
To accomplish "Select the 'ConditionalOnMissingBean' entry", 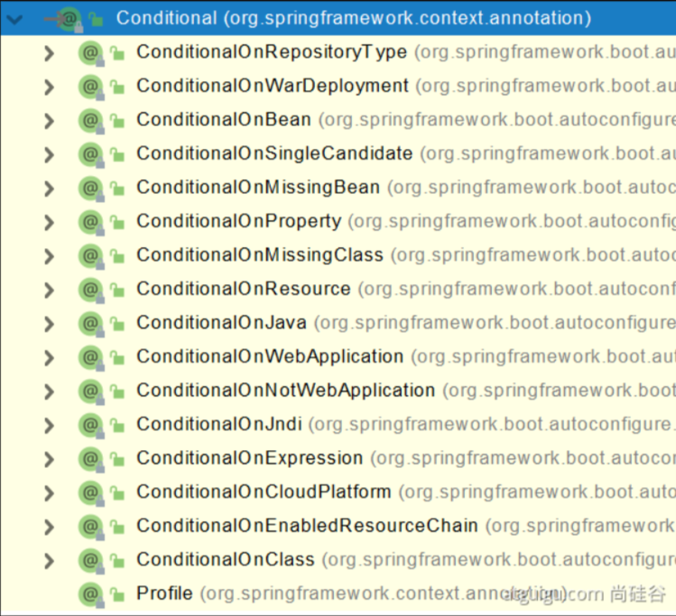I will click(x=258, y=188).
